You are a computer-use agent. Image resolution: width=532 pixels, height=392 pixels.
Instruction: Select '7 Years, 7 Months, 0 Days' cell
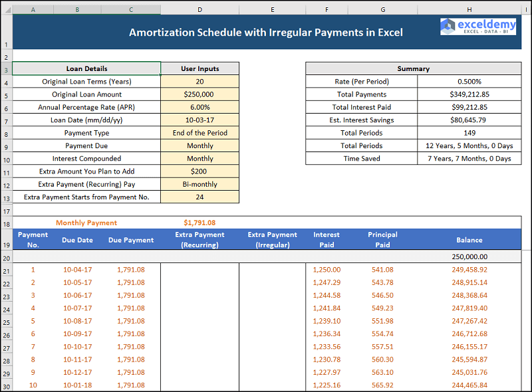click(x=469, y=159)
